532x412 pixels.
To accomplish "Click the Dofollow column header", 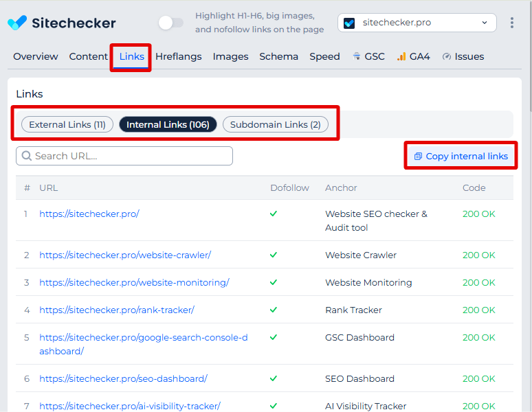I will (289, 187).
